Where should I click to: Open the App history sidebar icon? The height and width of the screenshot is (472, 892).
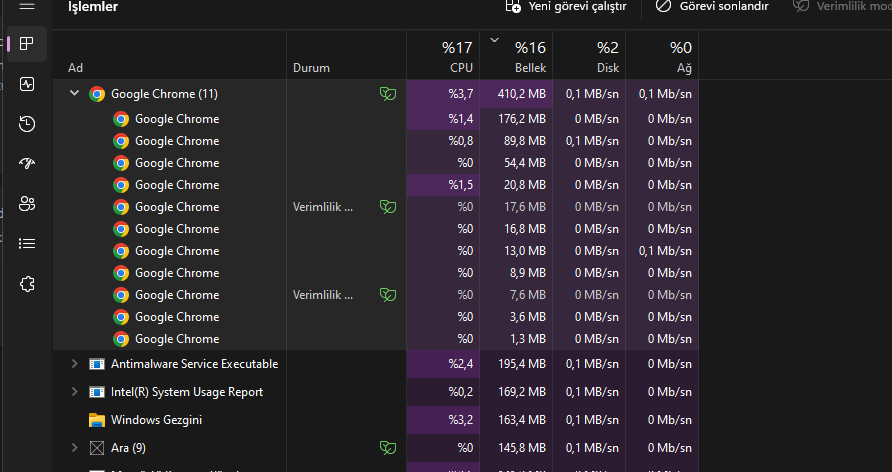27,124
